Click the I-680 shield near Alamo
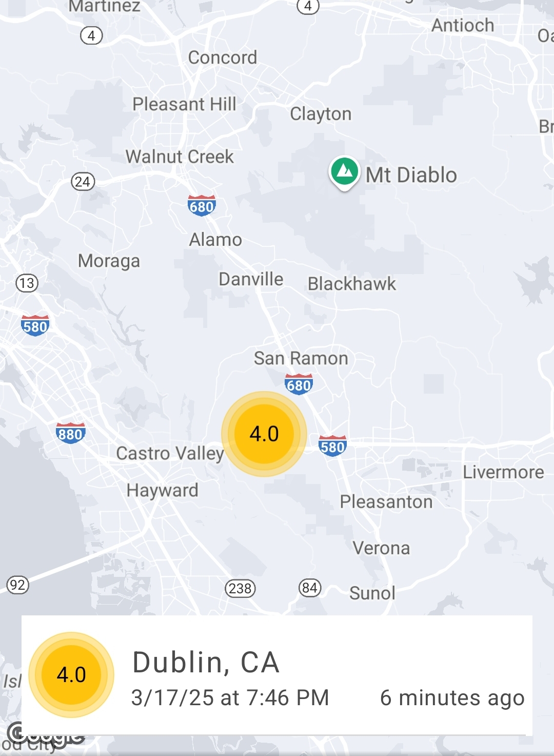 click(202, 206)
